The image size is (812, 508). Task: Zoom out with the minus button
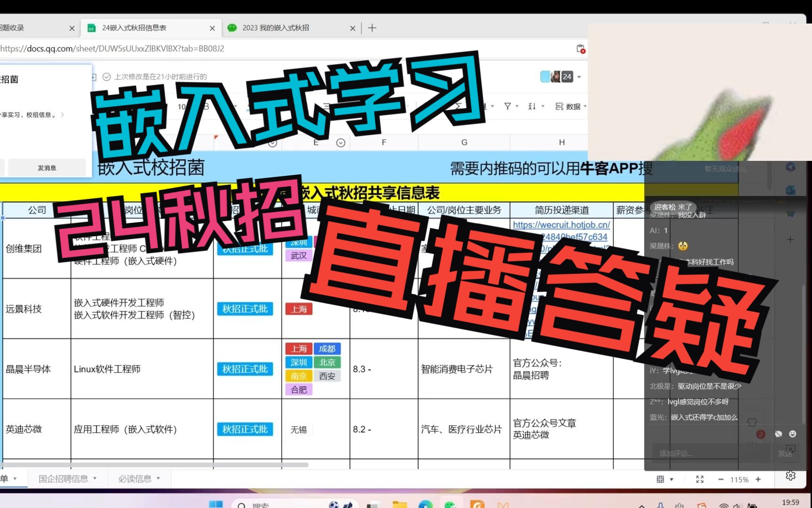(x=721, y=479)
